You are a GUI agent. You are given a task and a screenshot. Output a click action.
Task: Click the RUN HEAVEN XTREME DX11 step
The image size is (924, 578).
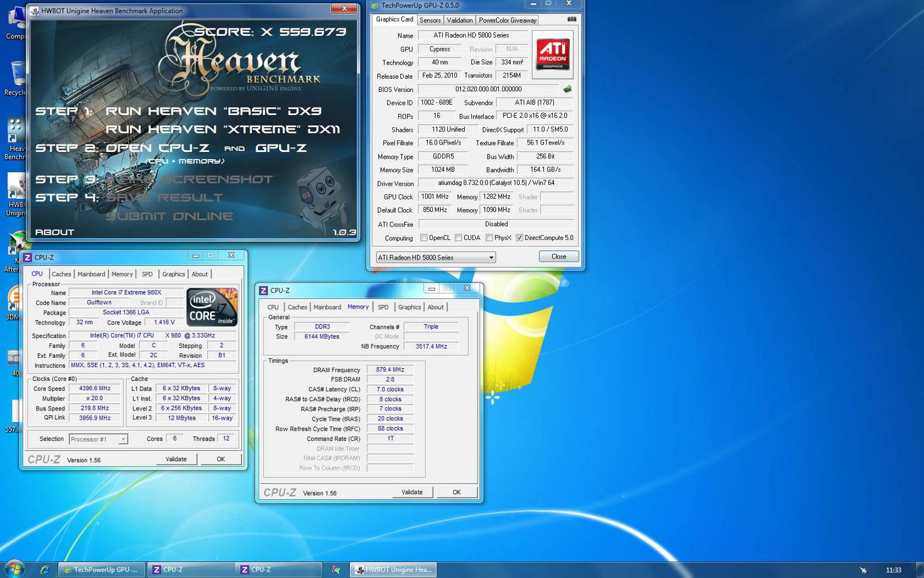coord(222,129)
